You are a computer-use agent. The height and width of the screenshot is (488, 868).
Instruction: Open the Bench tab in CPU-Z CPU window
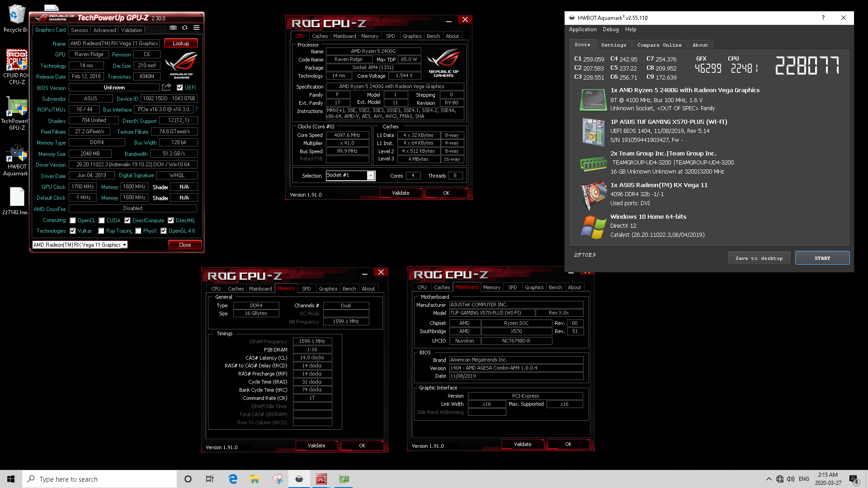tap(433, 36)
